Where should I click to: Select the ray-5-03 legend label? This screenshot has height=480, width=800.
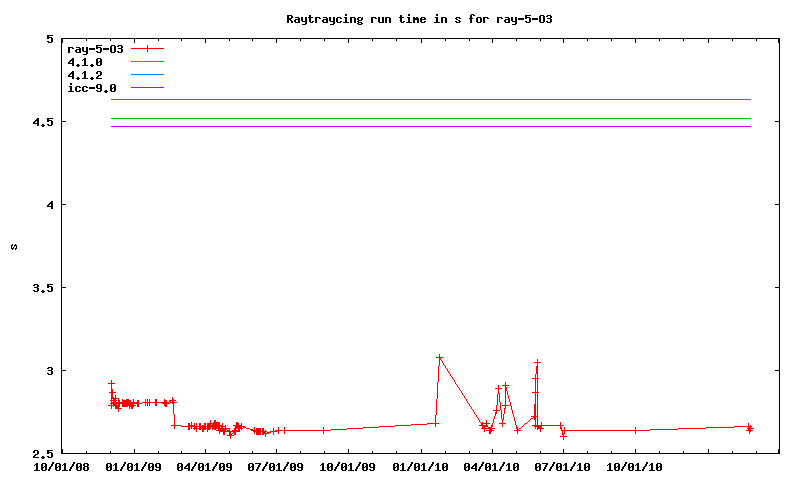point(94,48)
